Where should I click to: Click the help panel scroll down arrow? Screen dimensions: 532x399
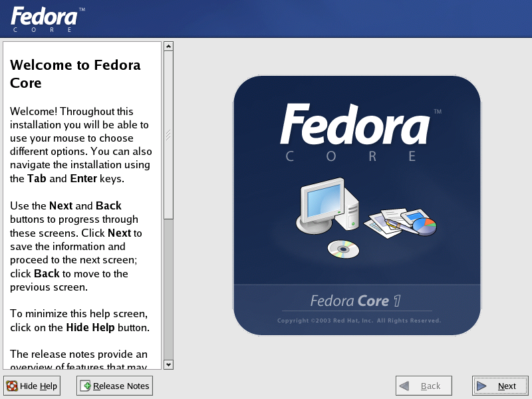[x=169, y=364]
